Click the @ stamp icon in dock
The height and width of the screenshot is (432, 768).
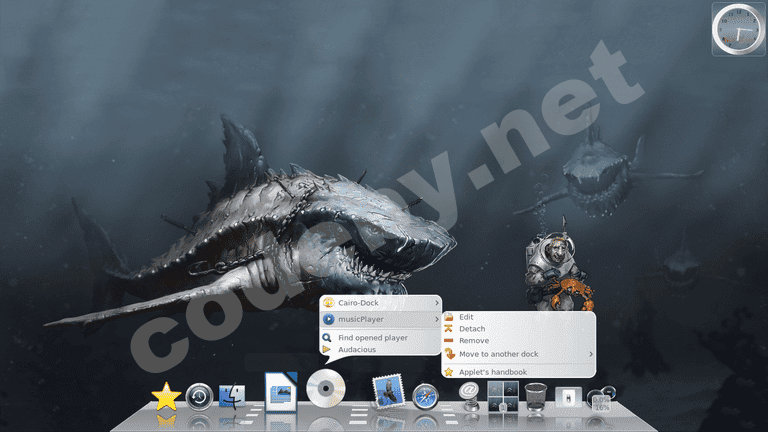coord(467,392)
